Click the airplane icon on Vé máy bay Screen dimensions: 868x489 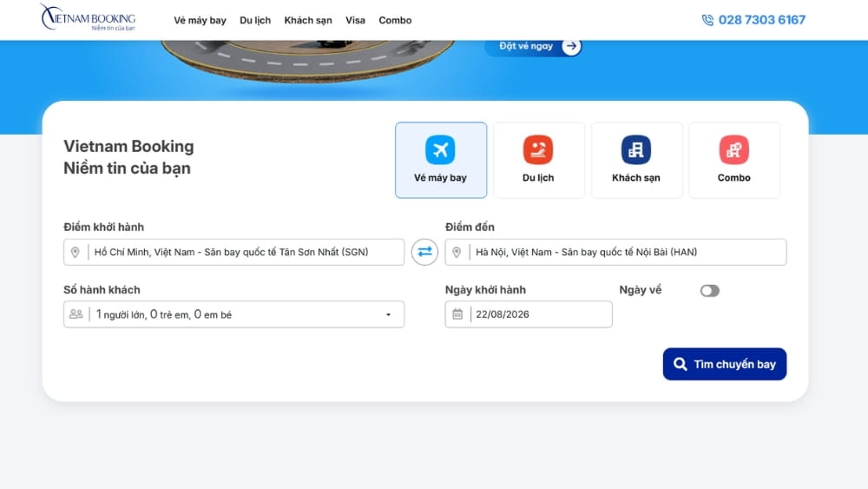pyautogui.click(x=440, y=149)
